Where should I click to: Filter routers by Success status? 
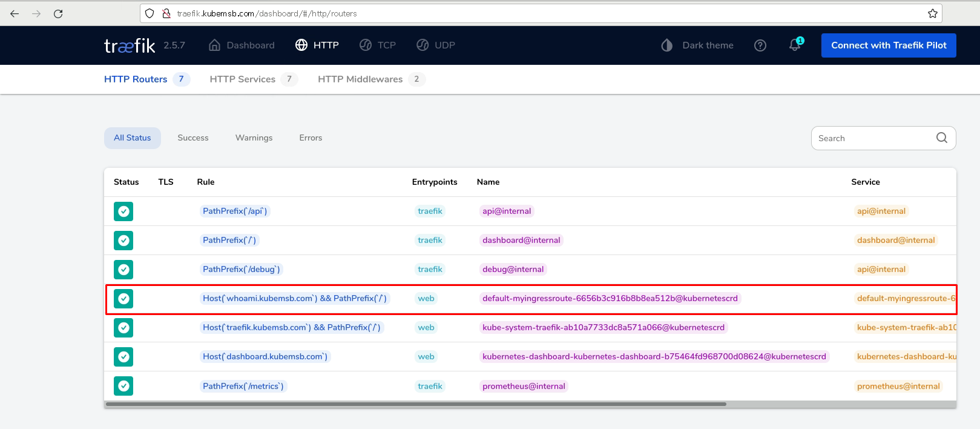tap(193, 138)
